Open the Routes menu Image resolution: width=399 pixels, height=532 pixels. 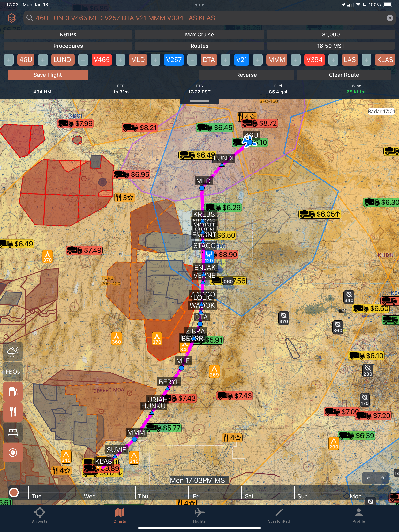(x=199, y=46)
